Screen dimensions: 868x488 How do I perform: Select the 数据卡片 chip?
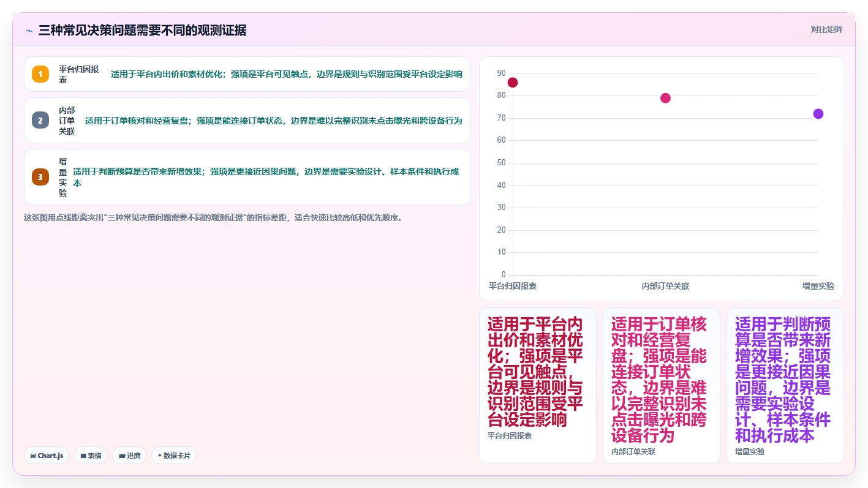(174, 456)
